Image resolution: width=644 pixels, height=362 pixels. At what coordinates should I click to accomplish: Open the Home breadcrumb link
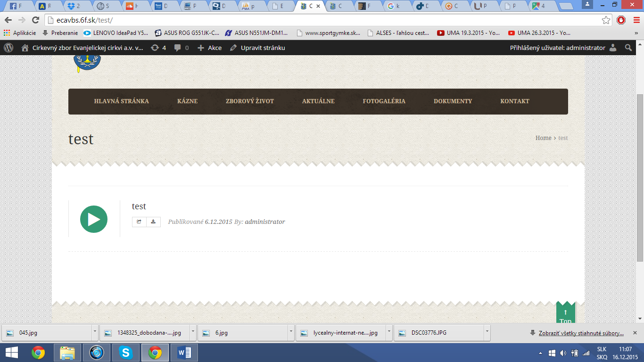[543, 138]
